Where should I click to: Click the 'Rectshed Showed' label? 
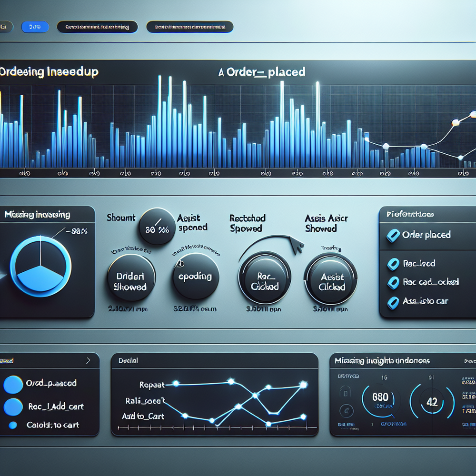pyautogui.click(x=248, y=223)
